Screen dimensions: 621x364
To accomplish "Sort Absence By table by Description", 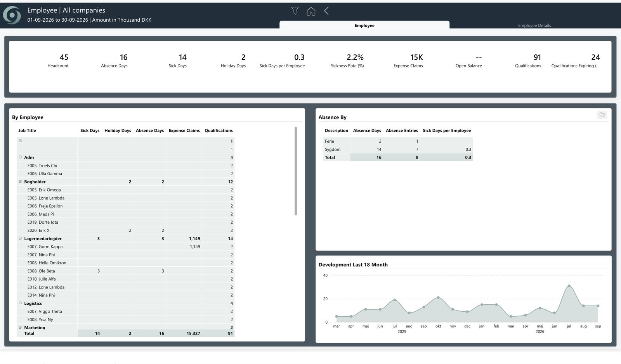I will tap(337, 131).
